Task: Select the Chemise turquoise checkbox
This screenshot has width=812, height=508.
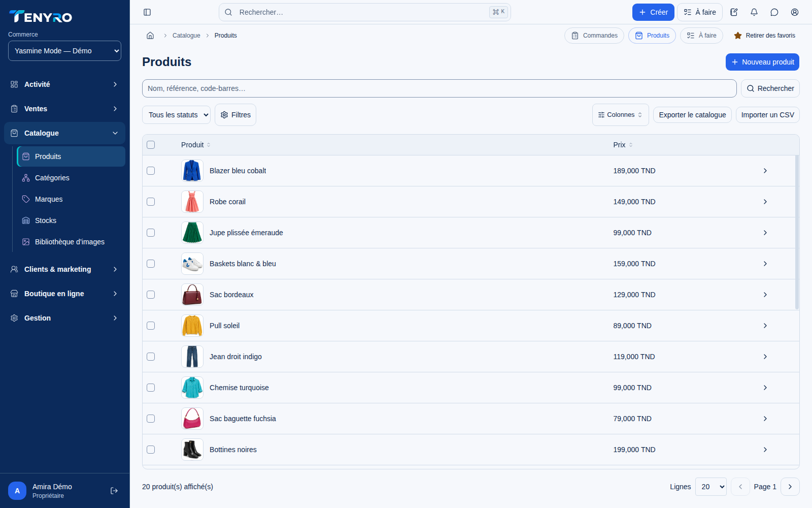Action: pos(151,388)
